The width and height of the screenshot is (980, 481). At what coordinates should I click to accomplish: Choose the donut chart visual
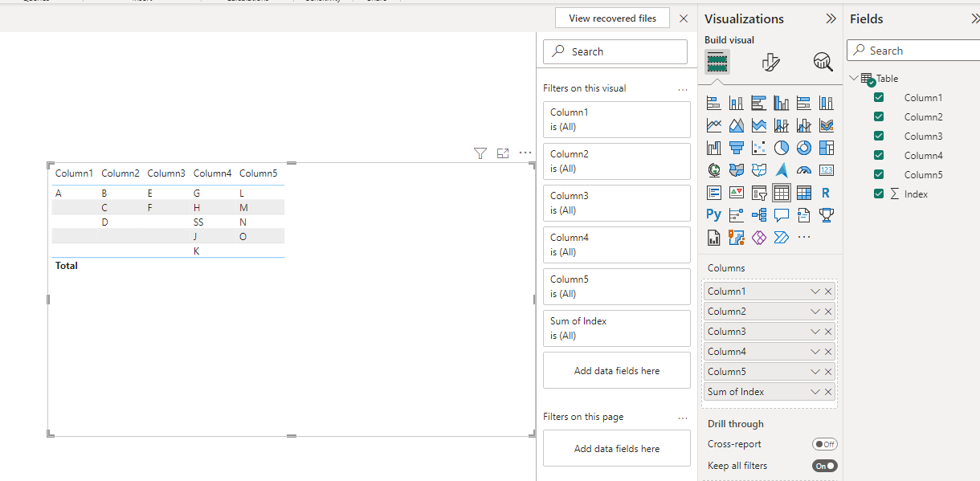click(804, 148)
